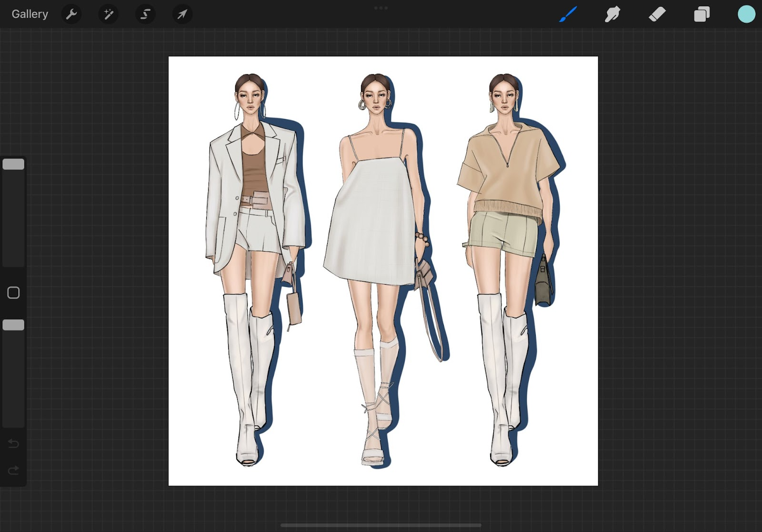Open the Adjustments magic wand menu
Viewport: 762px width, 532px height.
point(109,14)
